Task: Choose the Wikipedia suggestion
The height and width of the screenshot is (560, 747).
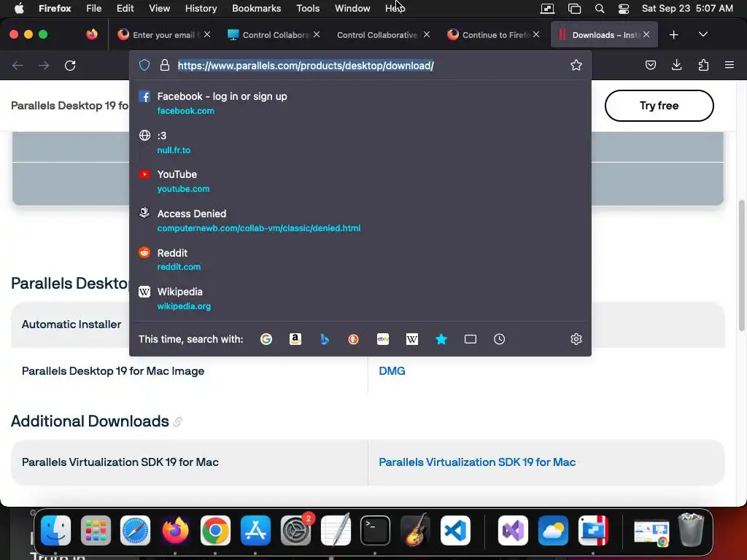Action: click(x=360, y=298)
